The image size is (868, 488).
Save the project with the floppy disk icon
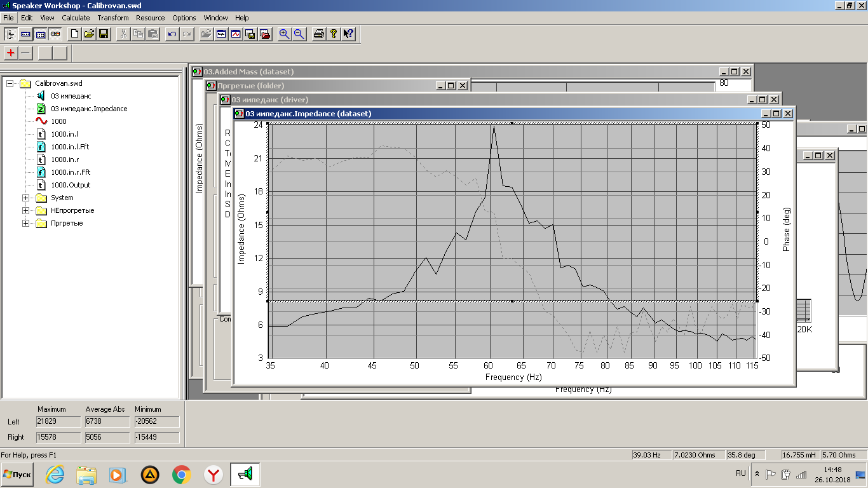104,34
